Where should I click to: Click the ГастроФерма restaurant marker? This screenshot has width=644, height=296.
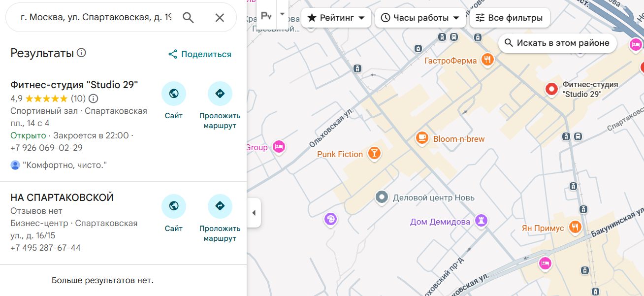click(487, 60)
